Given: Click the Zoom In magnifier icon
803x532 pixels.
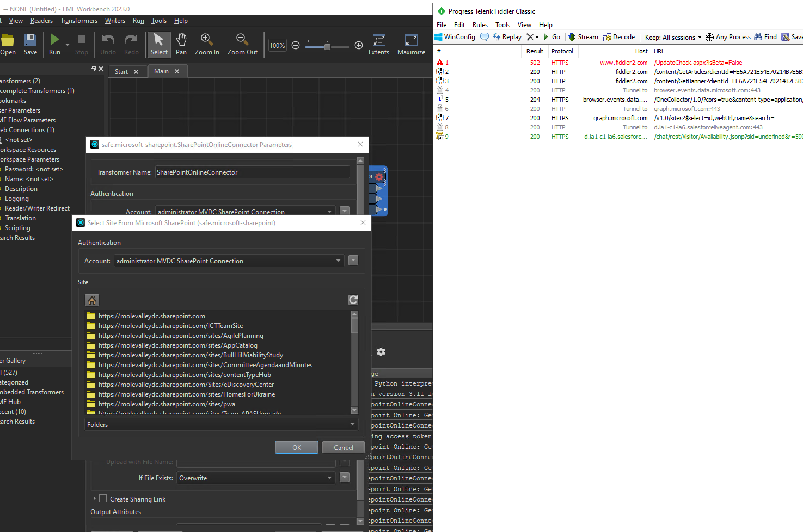Looking at the screenshot, I should 206,39.
